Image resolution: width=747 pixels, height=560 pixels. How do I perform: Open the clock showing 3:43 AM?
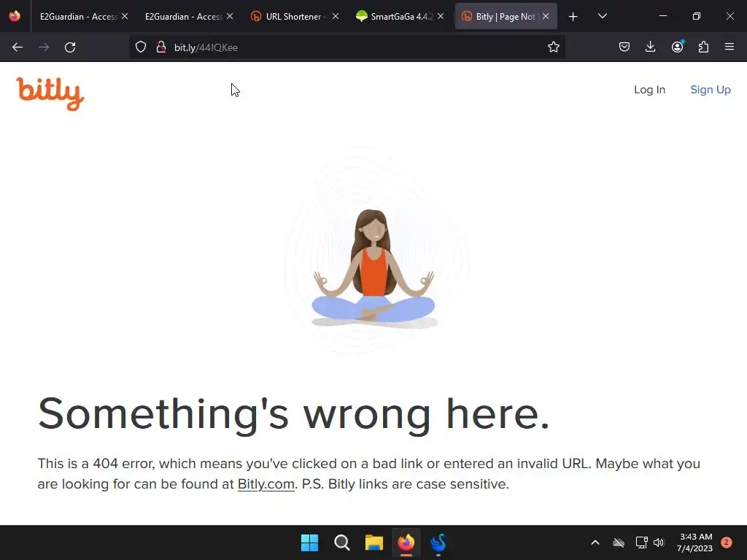694,542
